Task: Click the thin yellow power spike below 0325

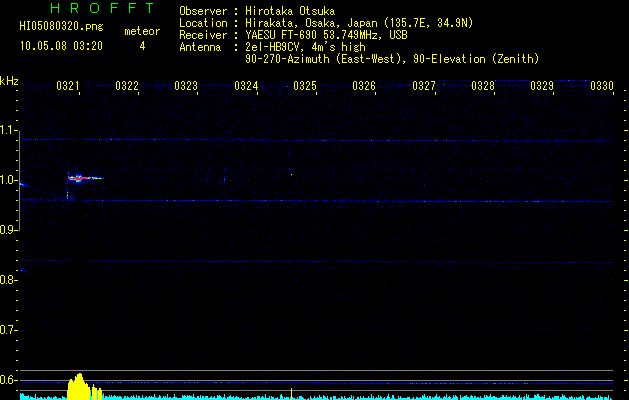Action: coord(292,393)
